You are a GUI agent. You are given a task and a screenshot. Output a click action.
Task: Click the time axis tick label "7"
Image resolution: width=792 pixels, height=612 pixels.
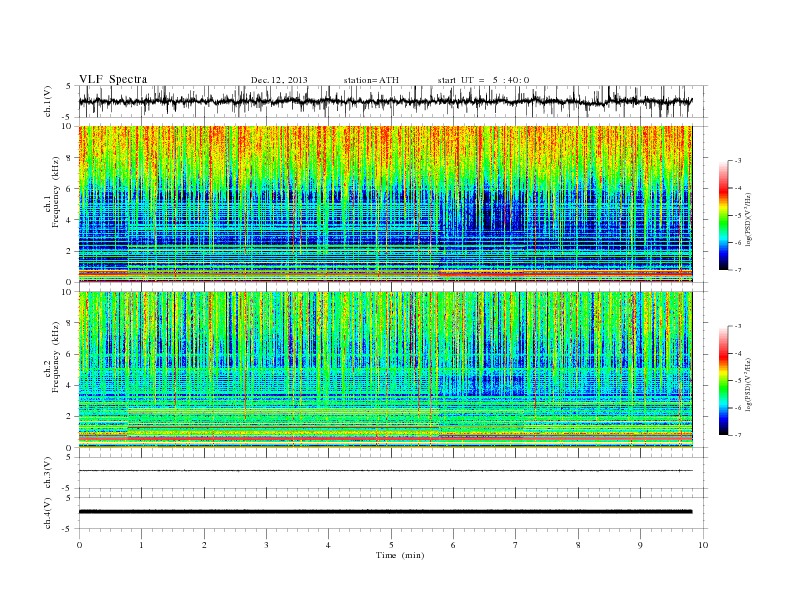[516, 545]
